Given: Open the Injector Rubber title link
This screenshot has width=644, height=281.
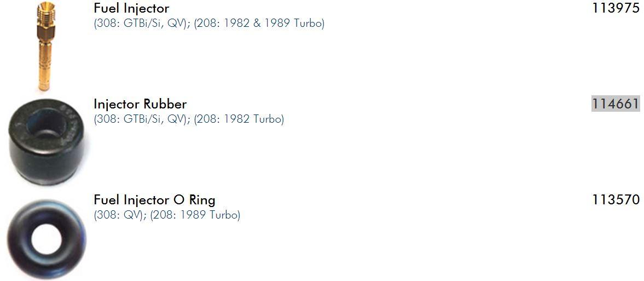Looking at the screenshot, I should [x=140, y=104].
